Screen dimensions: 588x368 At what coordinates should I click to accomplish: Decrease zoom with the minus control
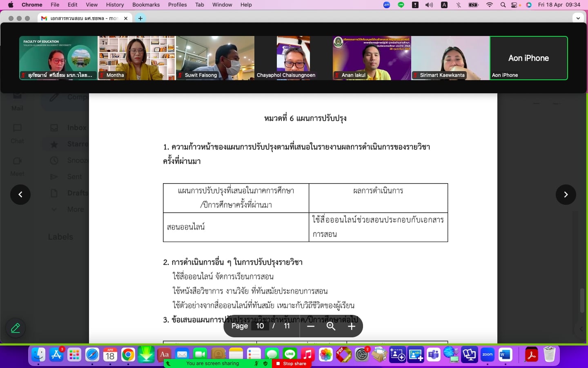(x=311, y=326)
